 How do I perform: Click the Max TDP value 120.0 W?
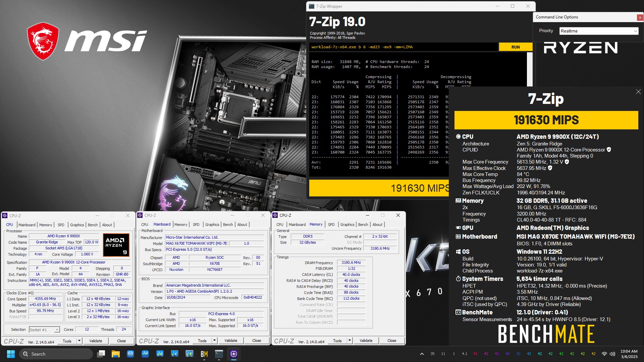(92, 242)
